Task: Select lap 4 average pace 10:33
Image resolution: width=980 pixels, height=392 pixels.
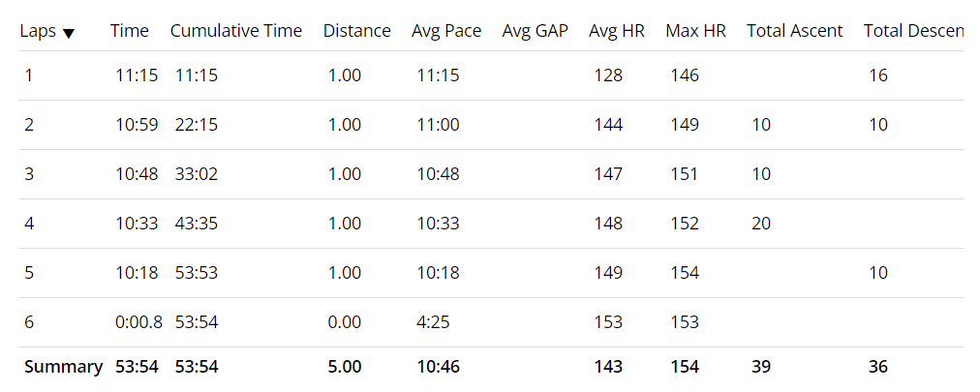Action: 438,224
